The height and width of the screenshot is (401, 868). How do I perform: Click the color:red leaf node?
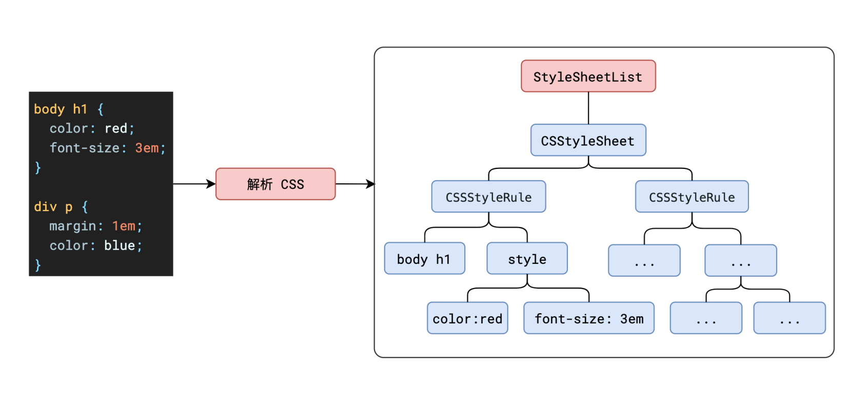pos(467,318)
